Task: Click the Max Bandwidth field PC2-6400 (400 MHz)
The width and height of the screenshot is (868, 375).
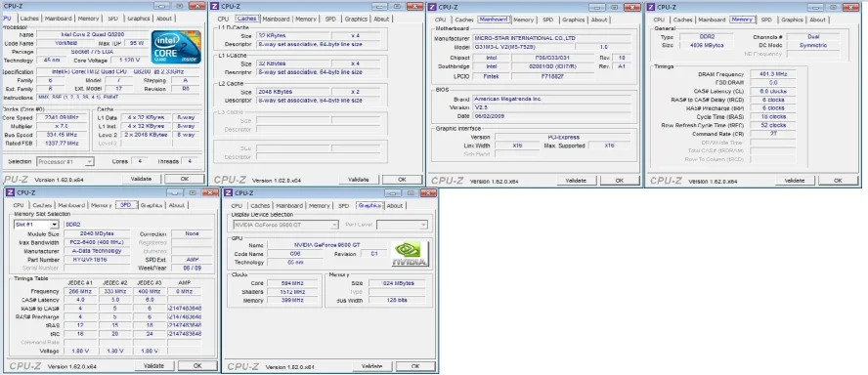Action: click(x=97, y=242)
